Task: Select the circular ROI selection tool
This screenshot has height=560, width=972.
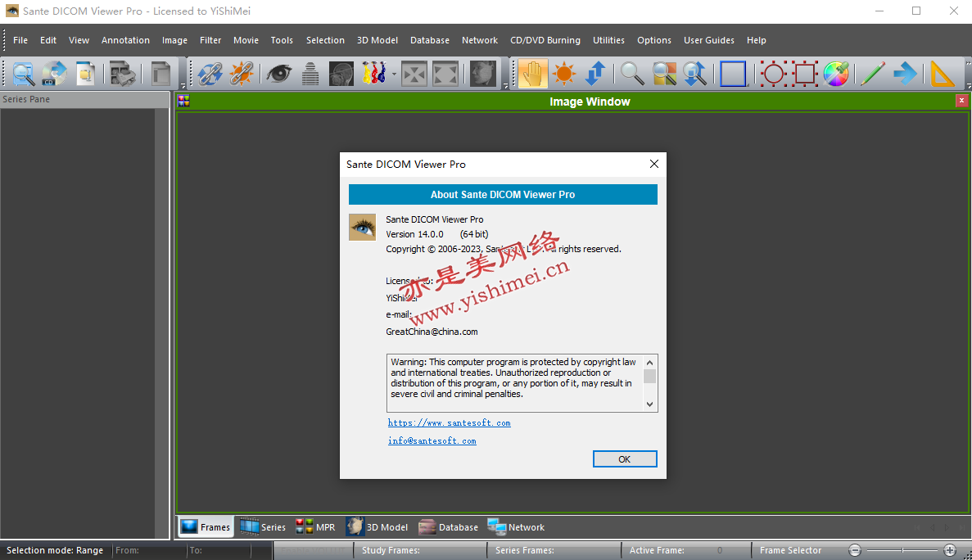Action: click(x=773, y=74)
